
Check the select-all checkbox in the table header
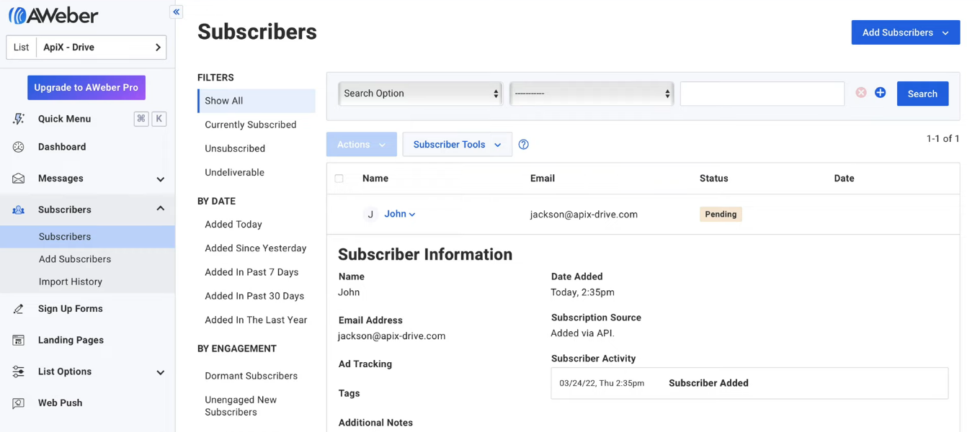[x=339, y=178]
